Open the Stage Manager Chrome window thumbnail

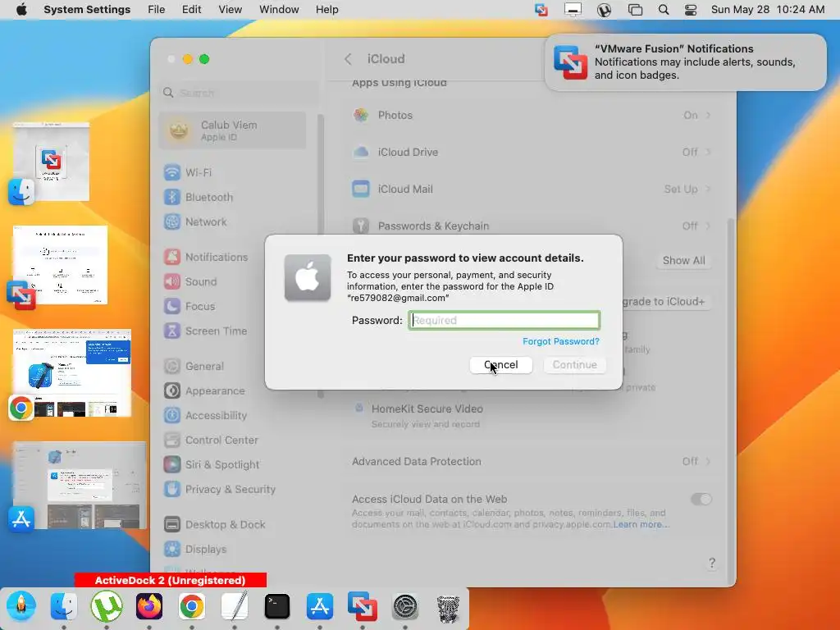coord(72,373)
